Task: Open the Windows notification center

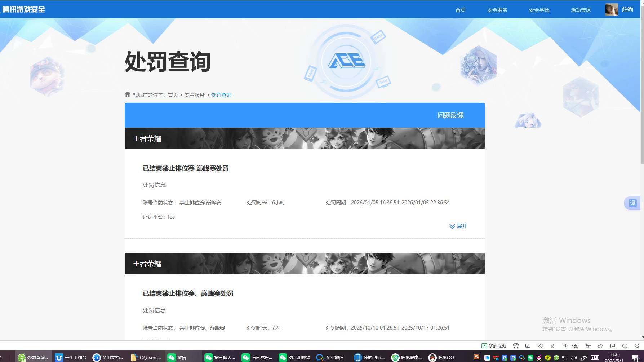Action: coord(635,357)
